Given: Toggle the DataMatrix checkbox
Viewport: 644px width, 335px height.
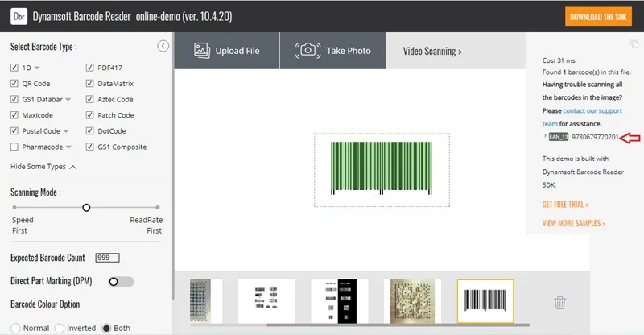Looking at the screenshot, I should tap(90, 84).
